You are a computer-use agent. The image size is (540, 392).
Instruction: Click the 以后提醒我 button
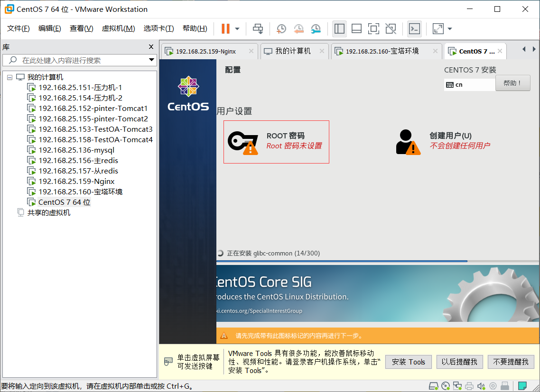pyautogui.click(x=459, y=362)
